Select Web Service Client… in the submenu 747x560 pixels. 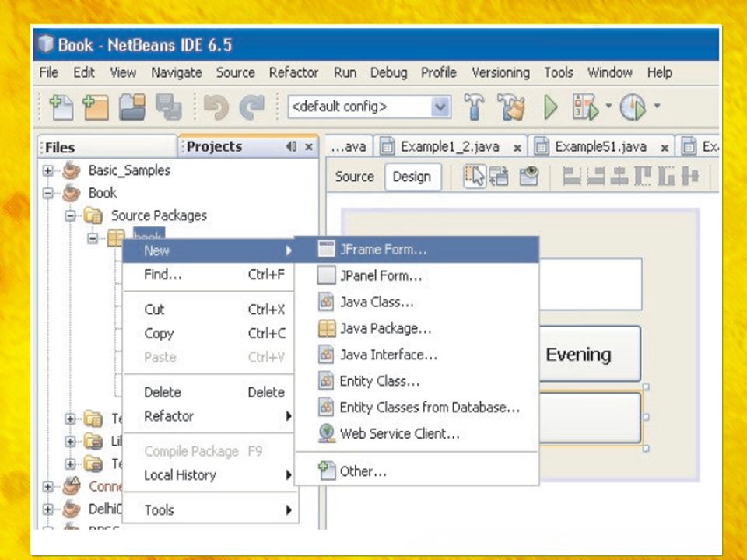tap(417, 433)
